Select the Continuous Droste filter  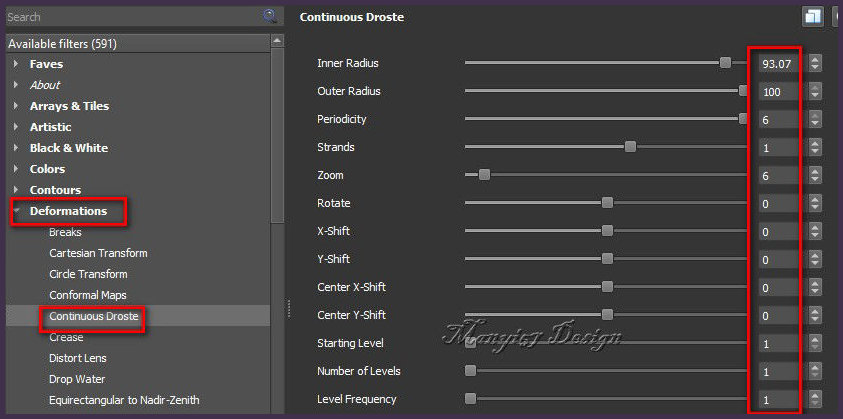pyautogui.click(x=93, y=317)
